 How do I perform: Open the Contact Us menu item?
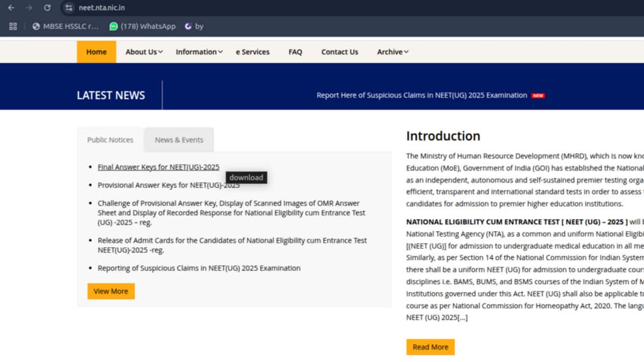[x=340, y=52]
